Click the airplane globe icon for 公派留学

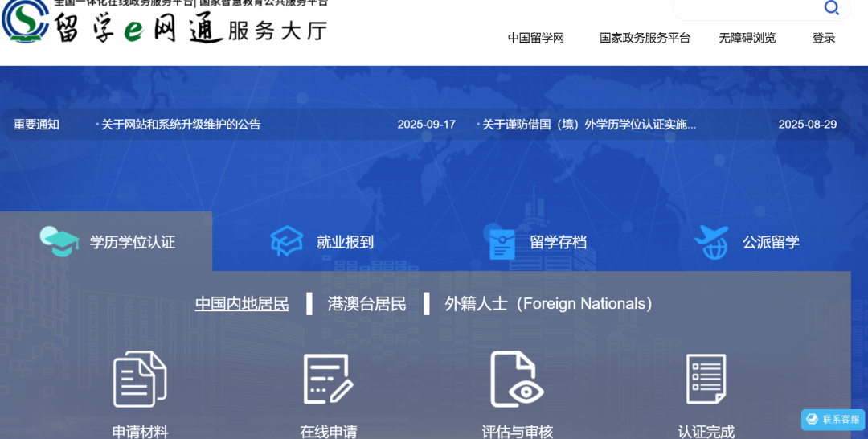click(x=711, y=242)
